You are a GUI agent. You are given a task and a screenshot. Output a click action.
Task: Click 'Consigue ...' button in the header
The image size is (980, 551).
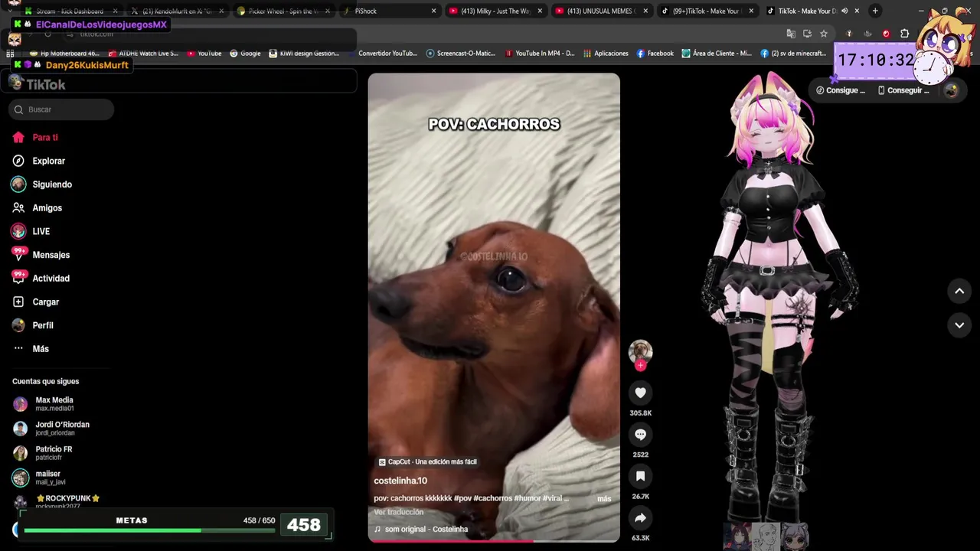(x=841, y=90)
